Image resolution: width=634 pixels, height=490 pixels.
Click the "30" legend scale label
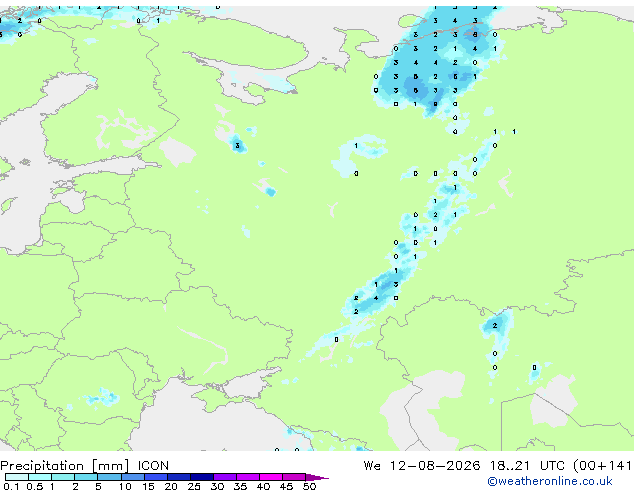coord(218,486)
